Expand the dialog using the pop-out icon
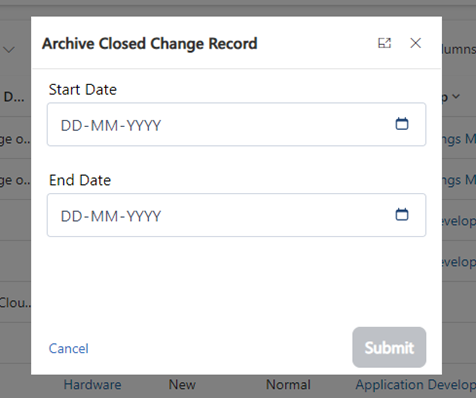Viewport: 476px width, 398px height. [384, 43]
